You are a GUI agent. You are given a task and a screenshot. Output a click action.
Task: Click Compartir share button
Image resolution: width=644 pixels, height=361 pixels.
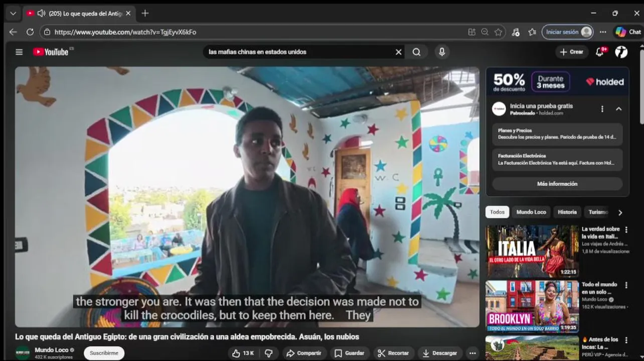click(x=304, y=353)
